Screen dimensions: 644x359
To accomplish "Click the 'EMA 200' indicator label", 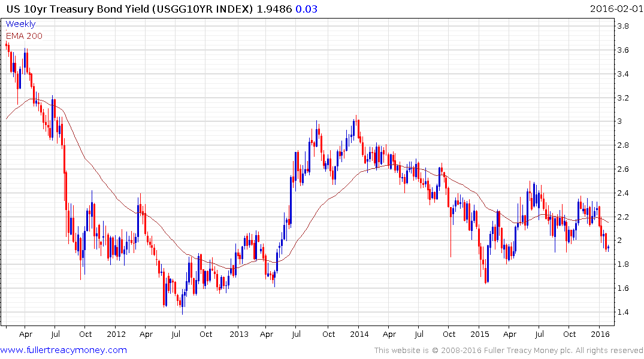I will click(24, 36).
